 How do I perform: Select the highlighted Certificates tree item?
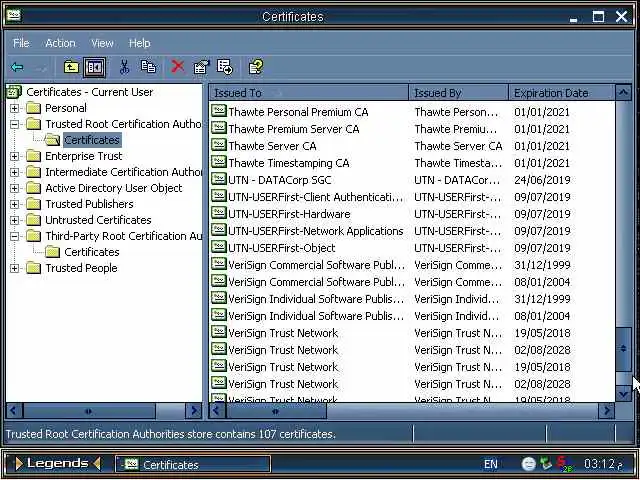tap(92, 140)
